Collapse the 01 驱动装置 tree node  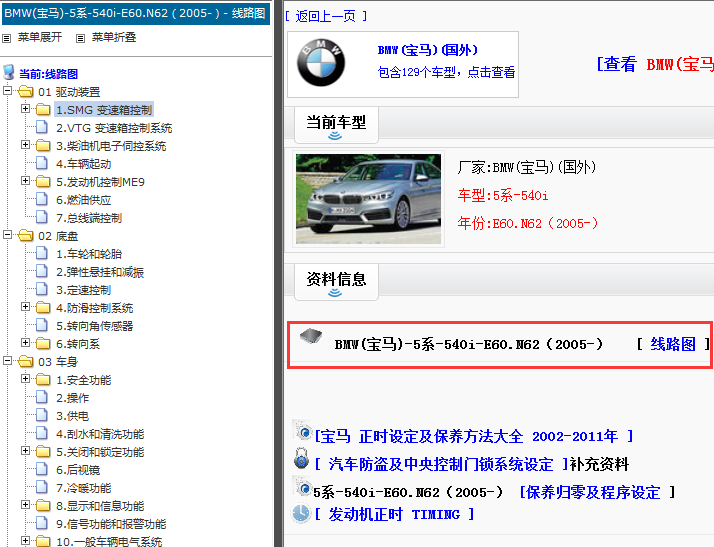(7, 91)
